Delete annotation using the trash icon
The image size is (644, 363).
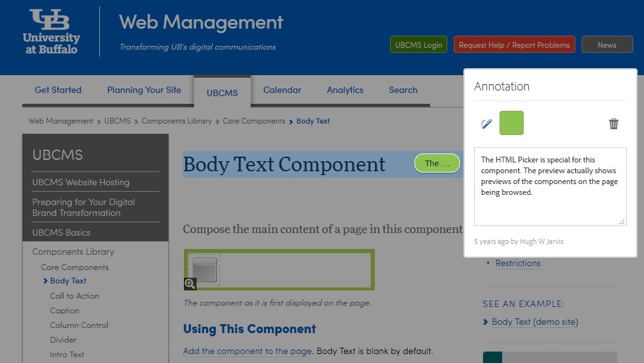[x=613, y=124]
